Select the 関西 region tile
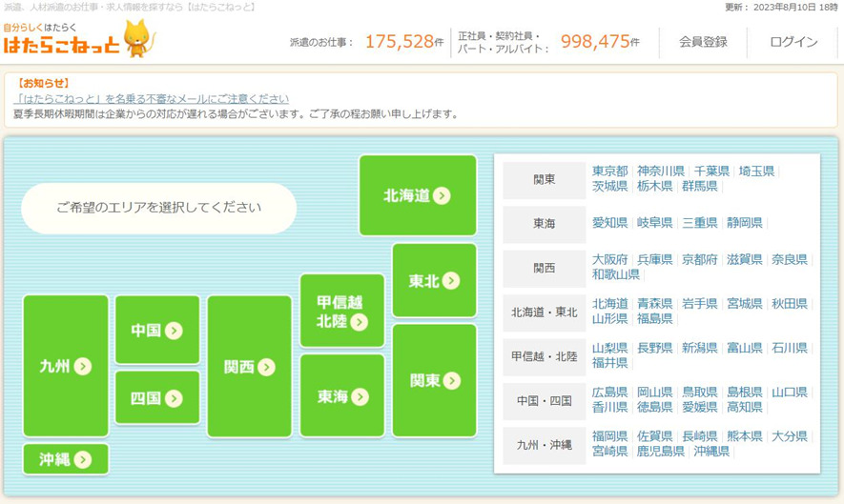This screenshot has width=844, height=504. coord(249,366)
